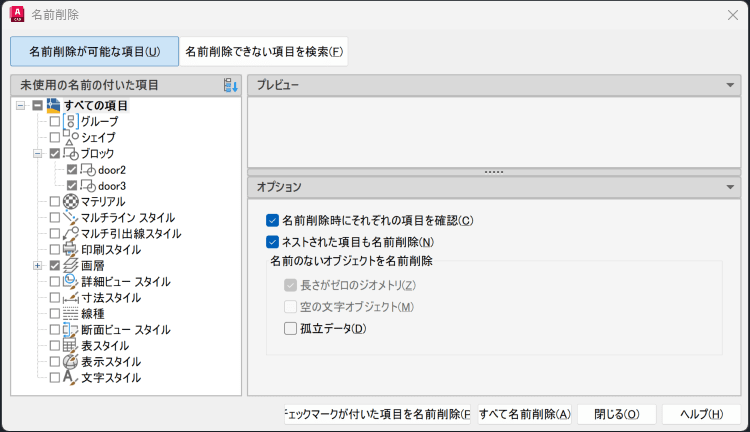The width and height of the screenshot is (750, 432).
Task: Select the 印刷スタイル printer icon
Action: click(71, 249)
